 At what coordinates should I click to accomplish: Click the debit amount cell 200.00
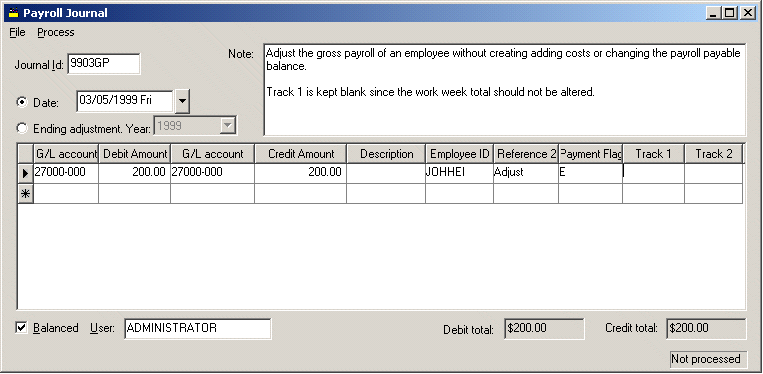[x=134, y=173]
